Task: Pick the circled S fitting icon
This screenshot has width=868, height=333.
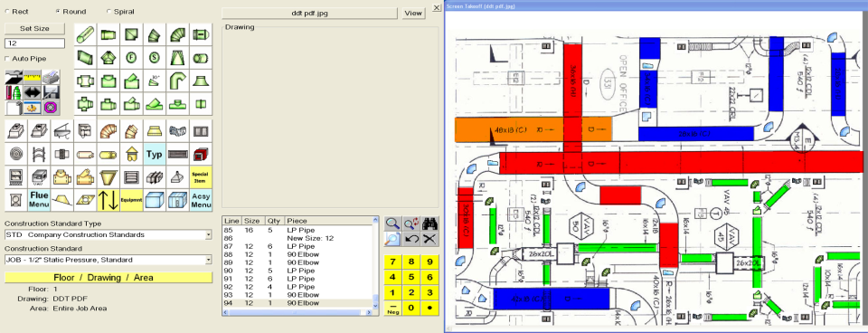Action: [155, 57]
